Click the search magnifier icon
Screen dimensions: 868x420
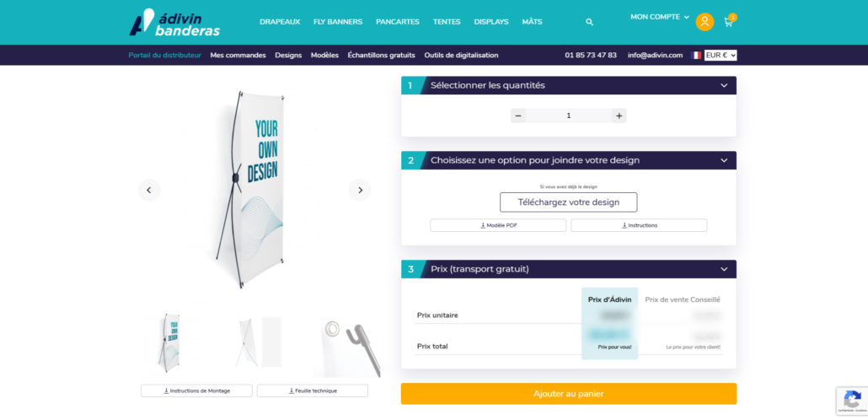coord(590,22)
